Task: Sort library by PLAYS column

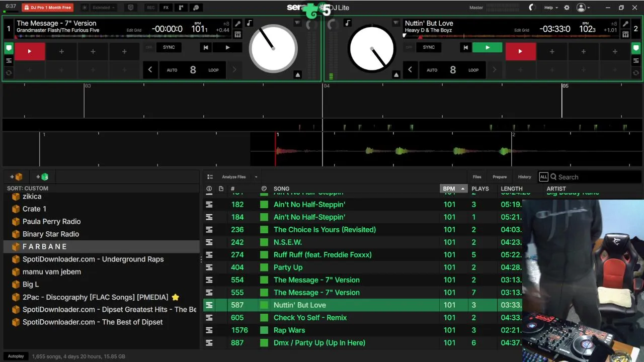Action: coord(480,189)
